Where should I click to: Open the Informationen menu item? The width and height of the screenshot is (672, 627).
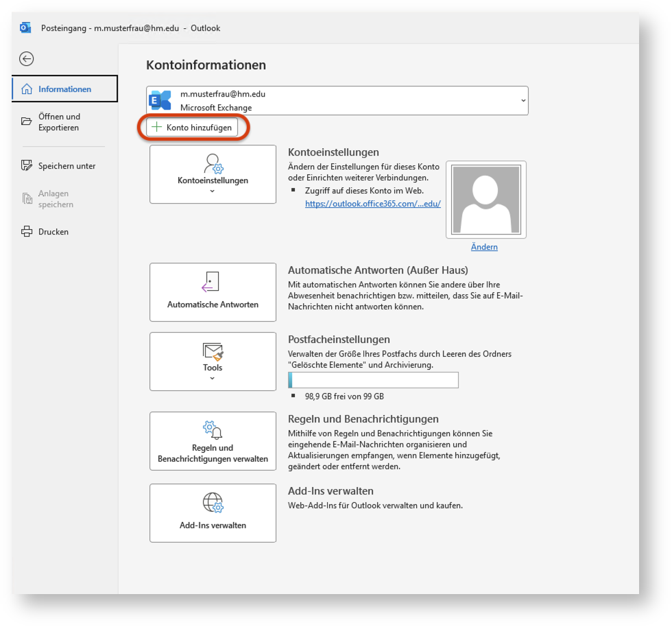click(64, 88)
